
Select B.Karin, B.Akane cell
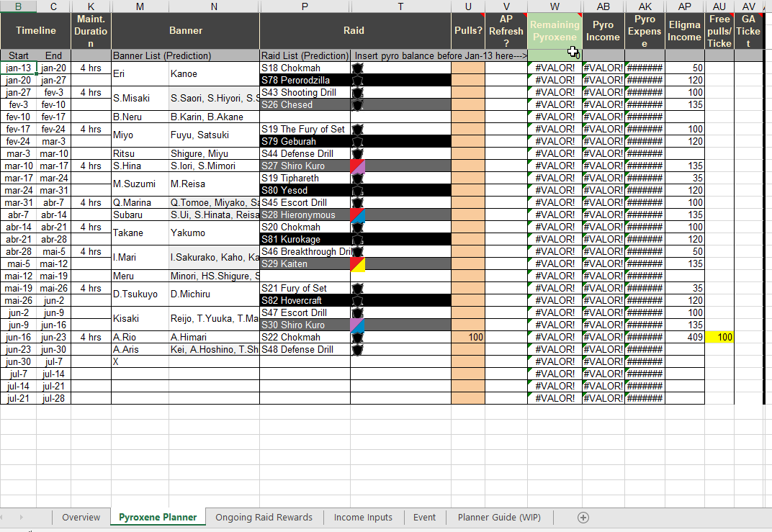[x=214, y=117]
